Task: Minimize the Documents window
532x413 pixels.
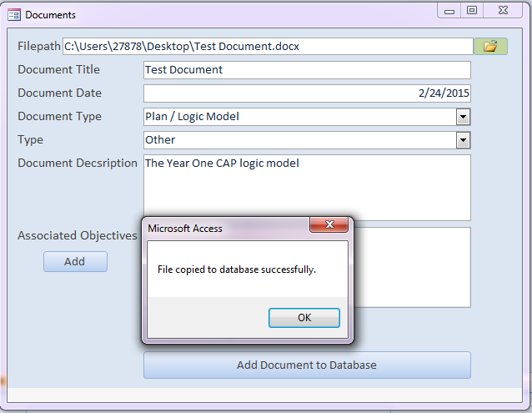Action: pos(450,11)
